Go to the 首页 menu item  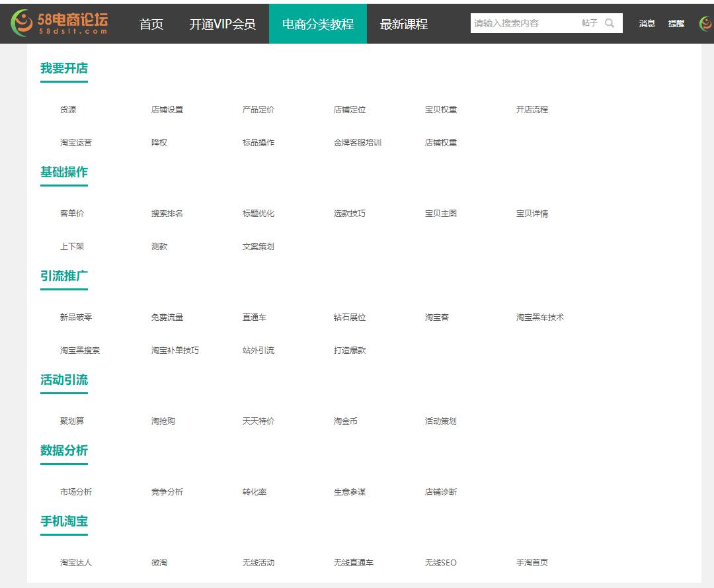coord(151,24)
